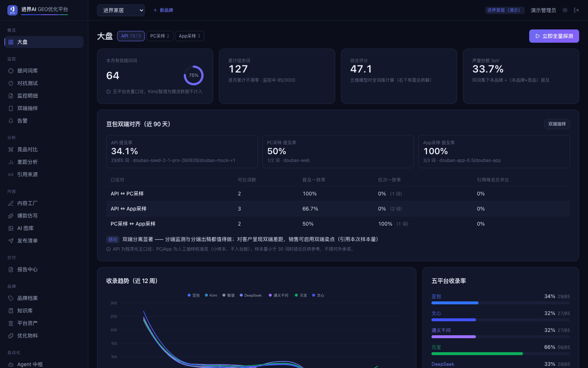This screenshot has width=588, height=368.
Task: Click the 提问词库 sidebar icon
Action: (11, 71)
